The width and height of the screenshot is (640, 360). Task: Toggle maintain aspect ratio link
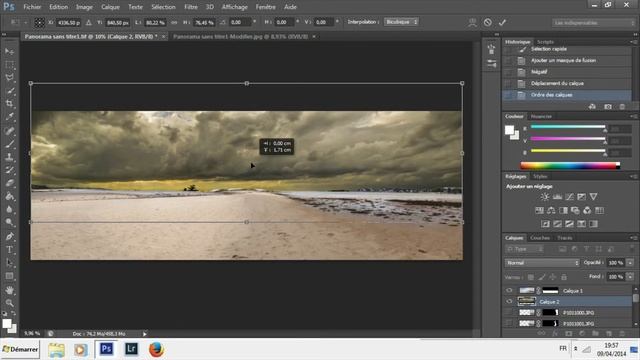point(174,22)
